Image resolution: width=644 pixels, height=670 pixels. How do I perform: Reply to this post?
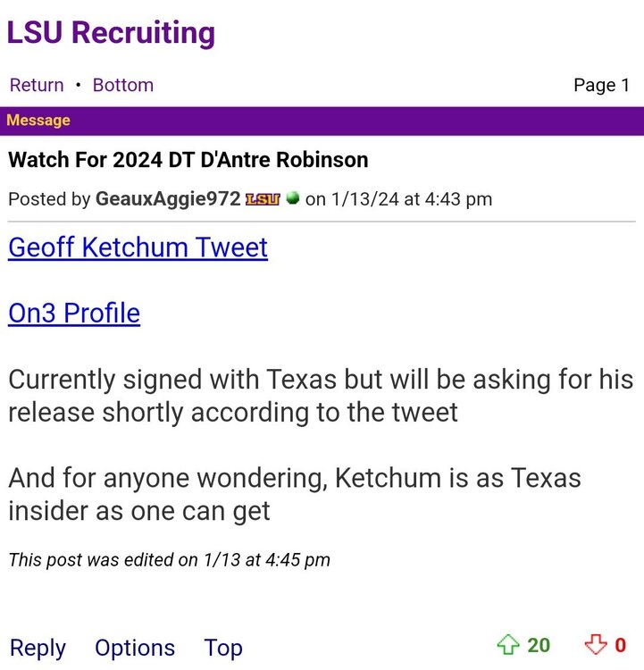tap(38, 648)
